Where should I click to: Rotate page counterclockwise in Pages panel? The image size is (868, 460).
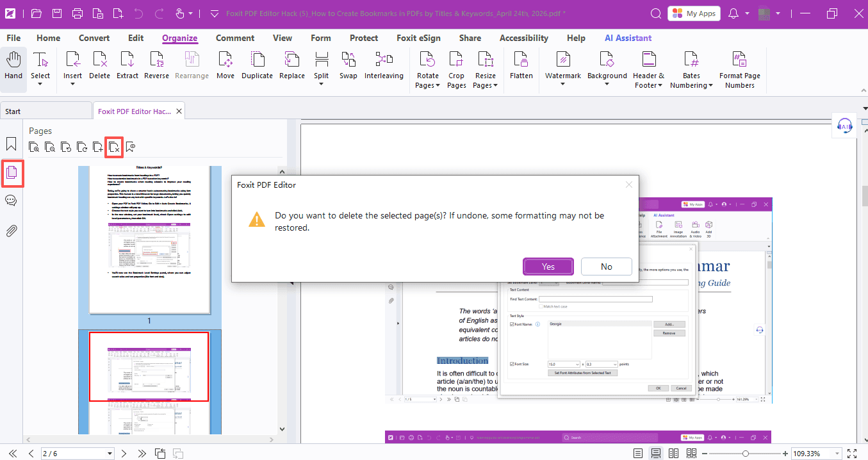click(66, 147)
